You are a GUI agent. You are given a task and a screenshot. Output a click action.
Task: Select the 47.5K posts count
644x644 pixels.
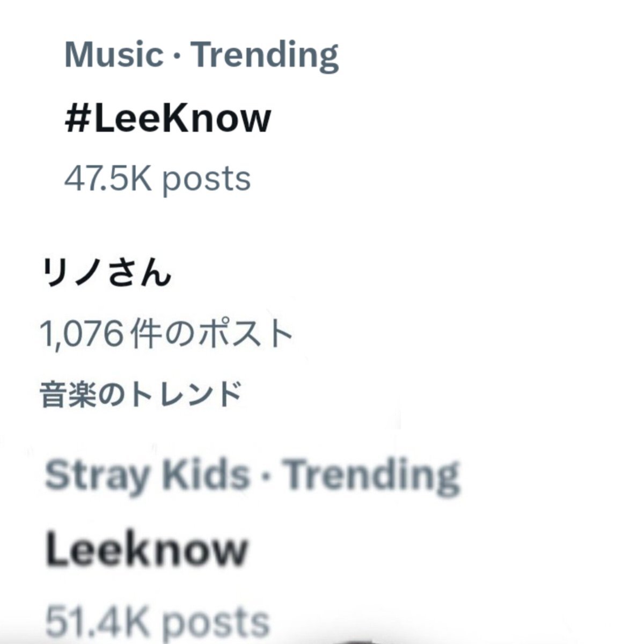tap(157, 179)
